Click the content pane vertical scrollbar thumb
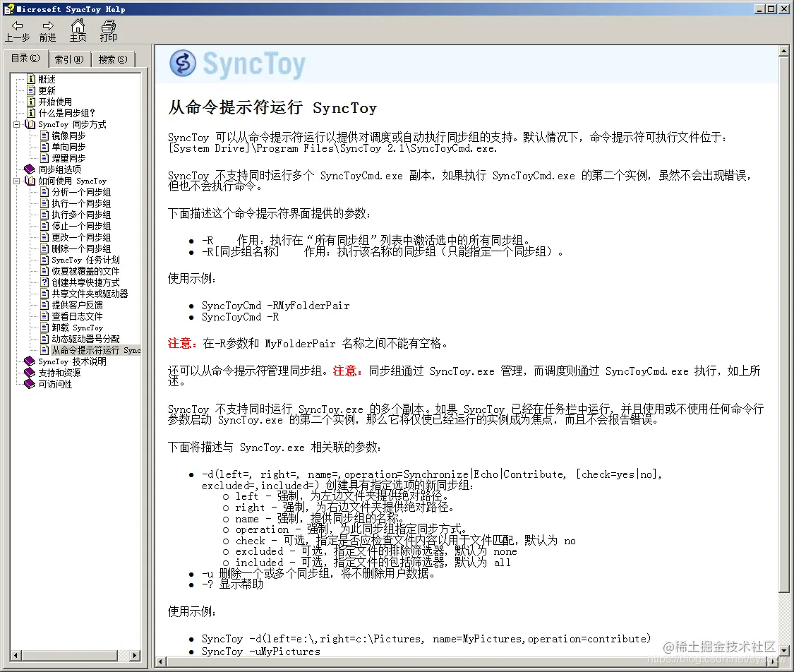794x672 pixels. point(783,323)
